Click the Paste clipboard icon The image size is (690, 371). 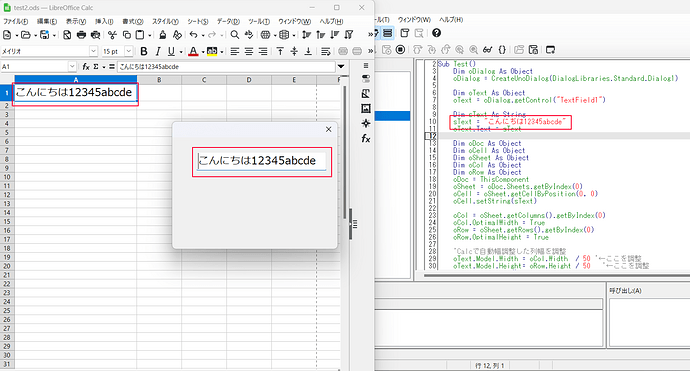140,35
